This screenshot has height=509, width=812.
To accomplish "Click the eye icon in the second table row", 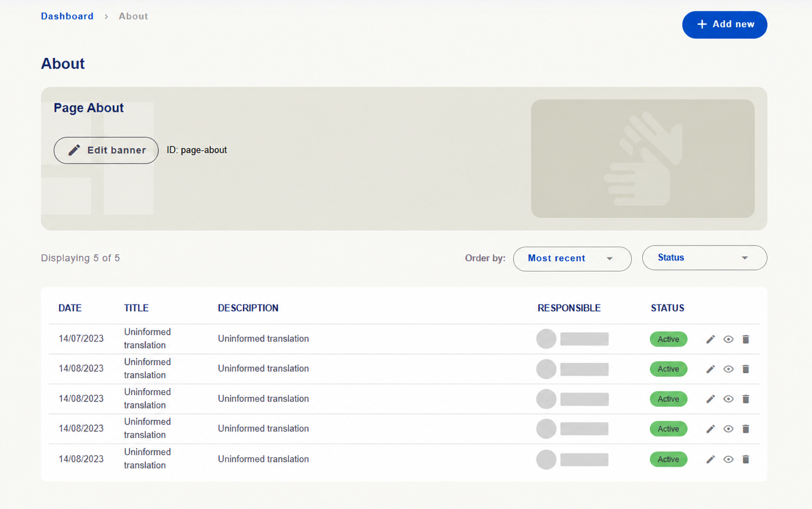I will (728, 369).
